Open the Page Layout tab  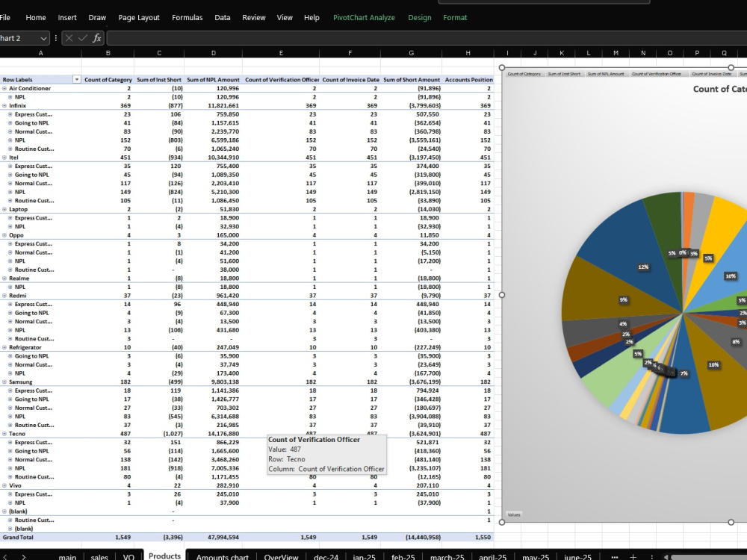(139, 18)
